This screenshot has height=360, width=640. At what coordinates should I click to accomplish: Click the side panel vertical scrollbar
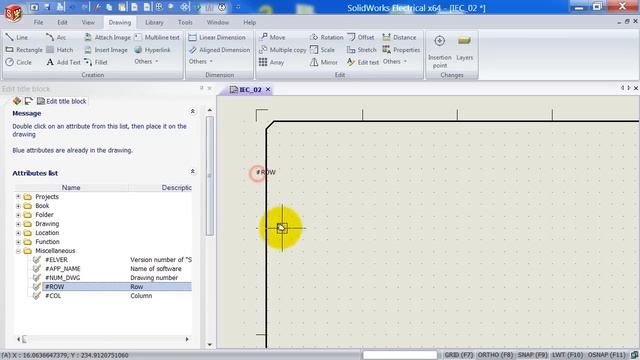coord(210,176)
